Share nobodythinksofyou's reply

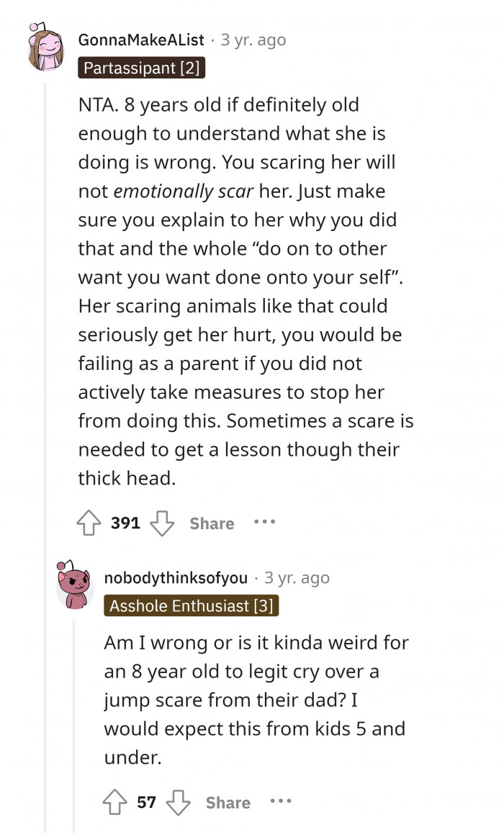tap(228, 803)
